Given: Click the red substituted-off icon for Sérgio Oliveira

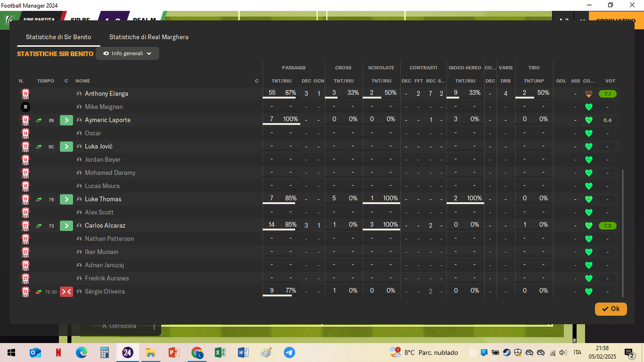Looking at the screenshot, I should pos(66,292).
